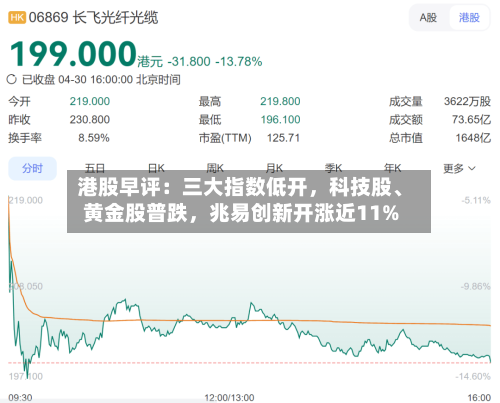Click the 最低 value 196.100
This screenshot has width=500, height=403.
click(280, 120)
